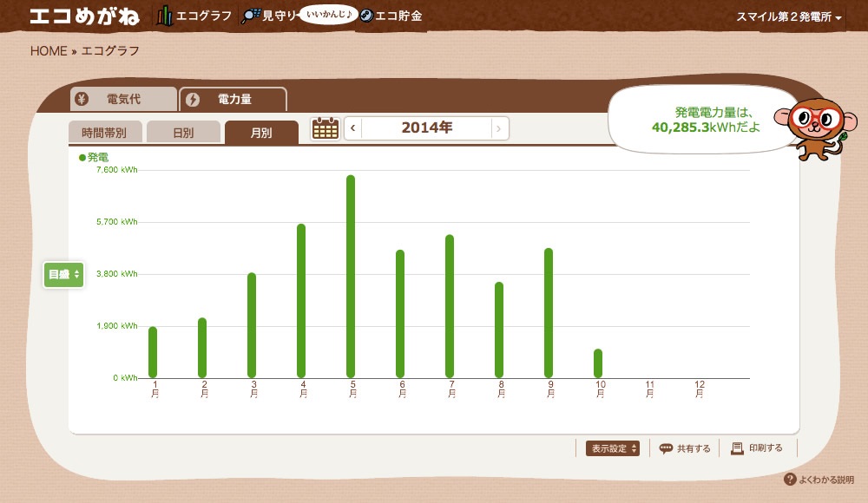Open the calendar date picker
The height and width of the screenshot is (503, 868).
coord(325,128)
